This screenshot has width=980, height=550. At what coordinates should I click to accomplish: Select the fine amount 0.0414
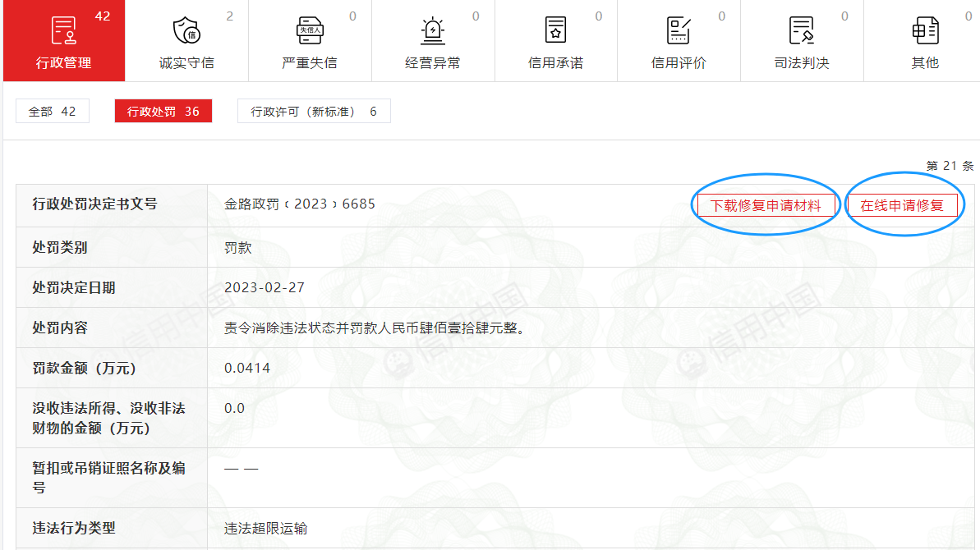pyautogui.click(x=247, y=368)
